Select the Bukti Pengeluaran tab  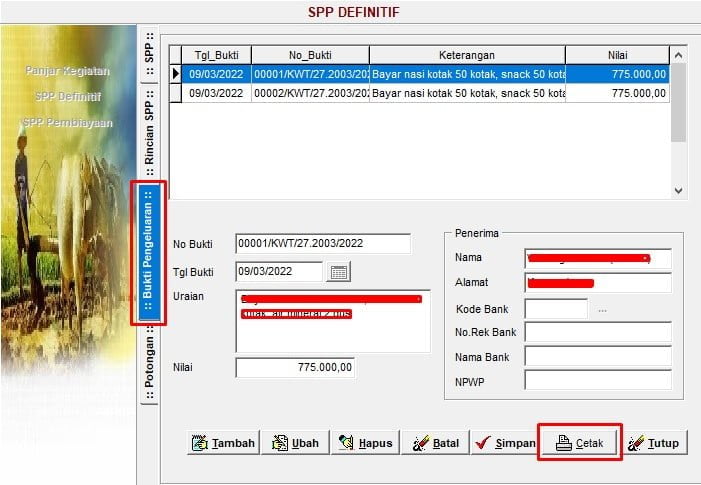tap(149, 252)
